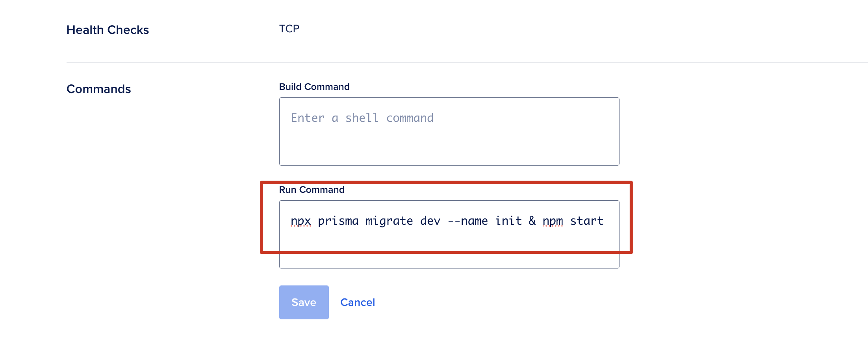Click the "--name" flag in run command
Screen dimensions: 868x343
[467, 221]
